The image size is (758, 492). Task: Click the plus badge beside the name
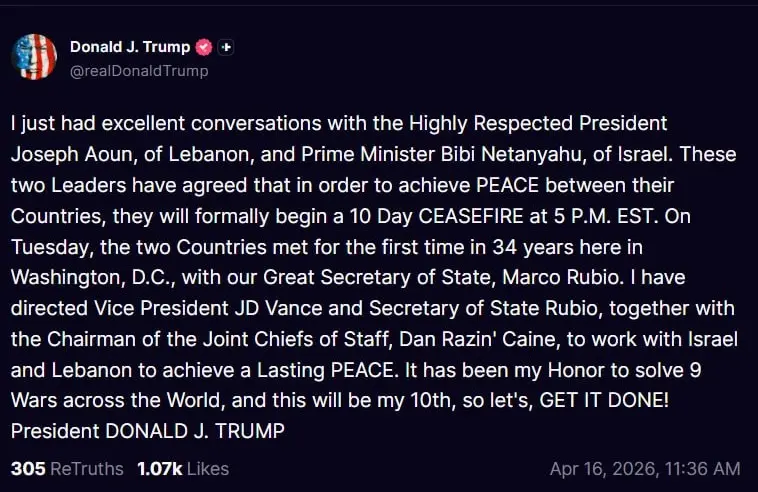tap(227, 47)
